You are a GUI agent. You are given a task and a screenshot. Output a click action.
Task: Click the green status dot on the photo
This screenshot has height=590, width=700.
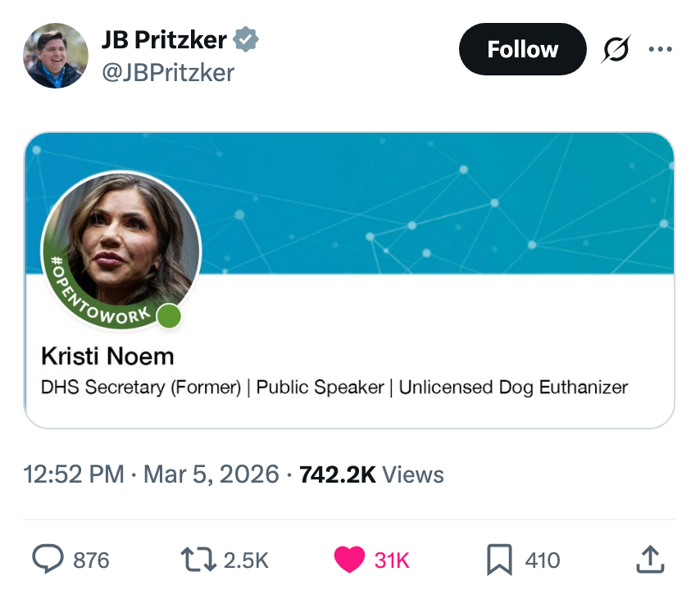[169, 316]
